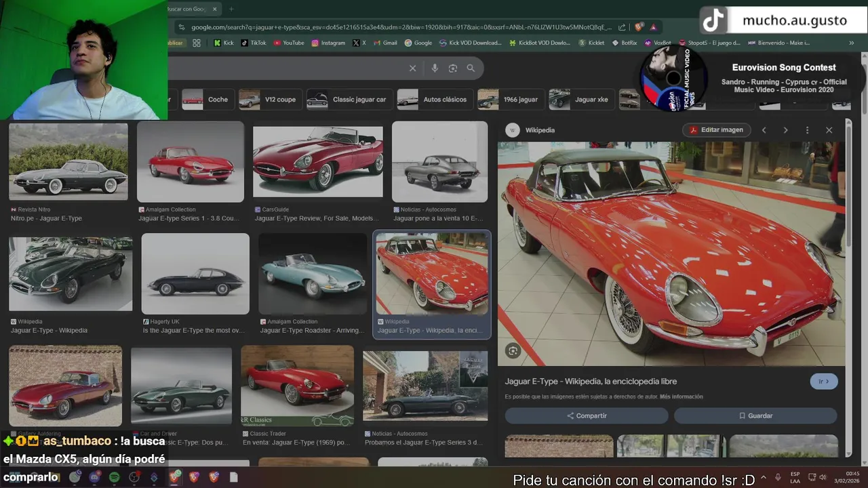Image resolution: width=868 pixels, height=488 pixels.
Task: Open Discord from the taskbar
Action: 94,477
